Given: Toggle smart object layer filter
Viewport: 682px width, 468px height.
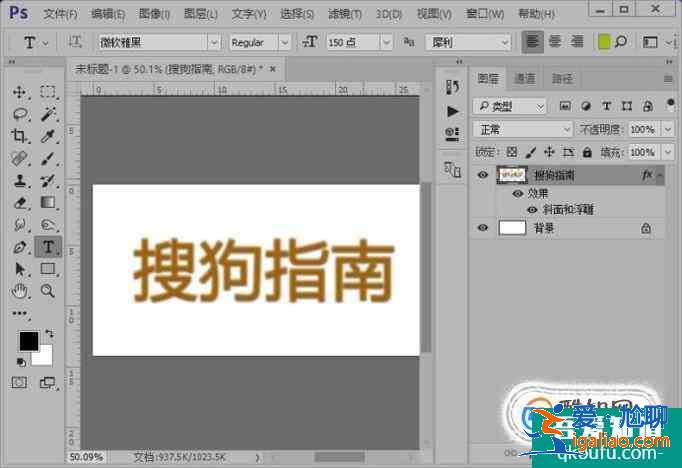Looking at the screenshot, I should tap(648, 106).
